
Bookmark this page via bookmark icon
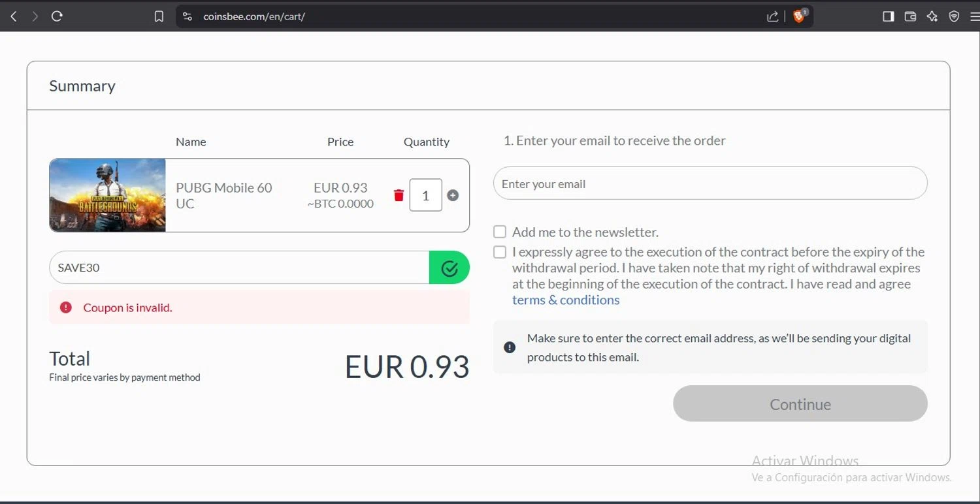(x=159, y=16)
